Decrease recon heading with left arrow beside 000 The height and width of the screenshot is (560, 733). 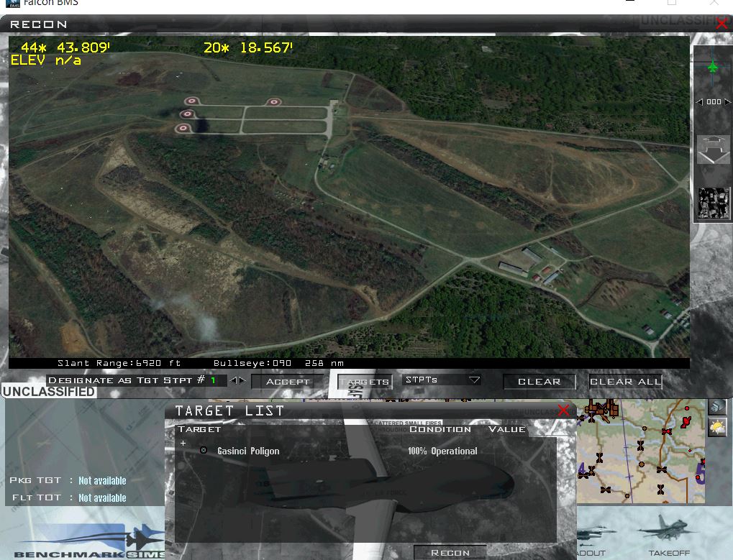[699, 102]
